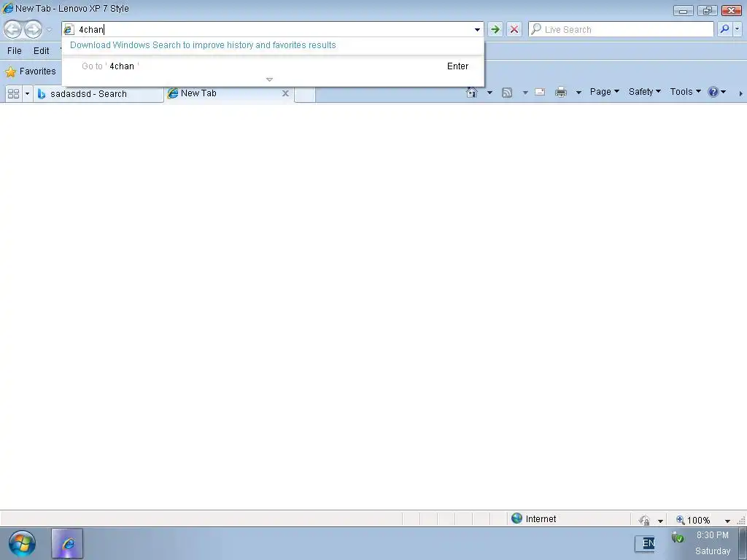The width and height of the screenshot is (747, 560).
Task: Click the Home page icon
Action: 472,93
